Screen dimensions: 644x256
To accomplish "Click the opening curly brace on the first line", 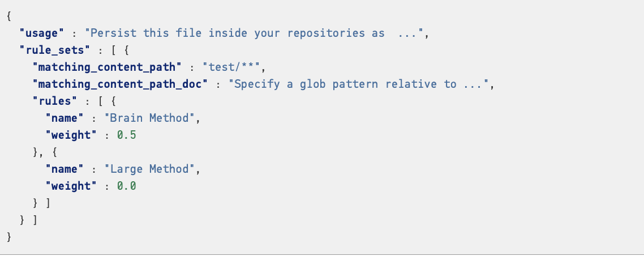I will 9,16.
